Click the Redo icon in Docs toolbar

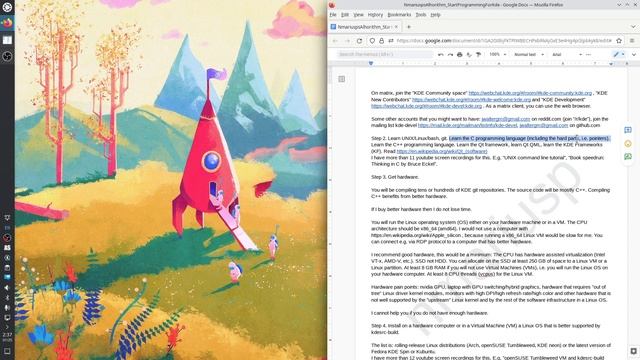(450, 54)
